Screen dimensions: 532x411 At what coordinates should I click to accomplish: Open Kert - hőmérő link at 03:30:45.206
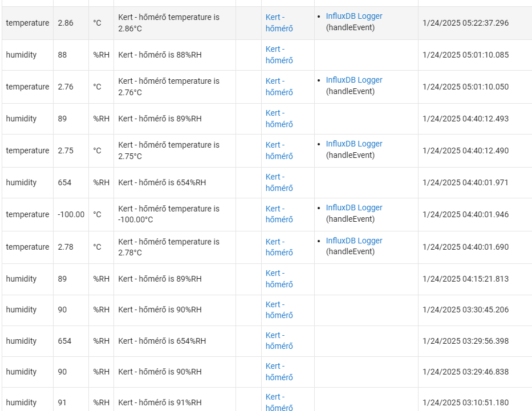click(279, 310)
